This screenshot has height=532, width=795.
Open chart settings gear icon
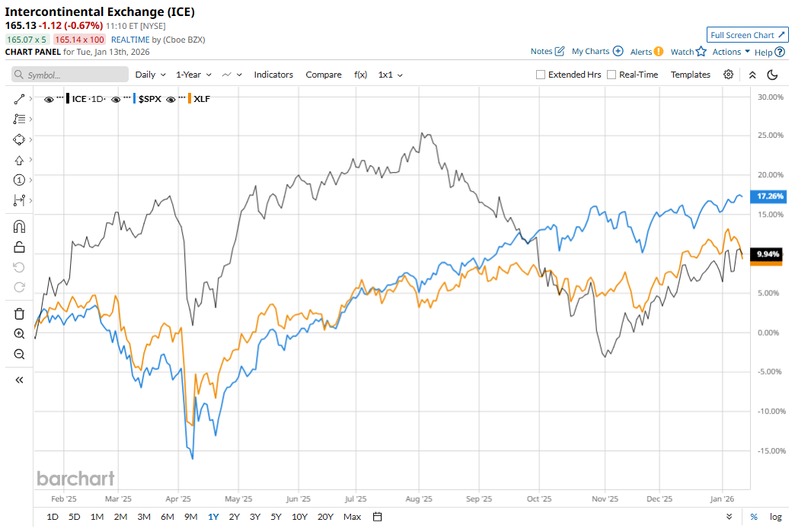click(728, 75)
